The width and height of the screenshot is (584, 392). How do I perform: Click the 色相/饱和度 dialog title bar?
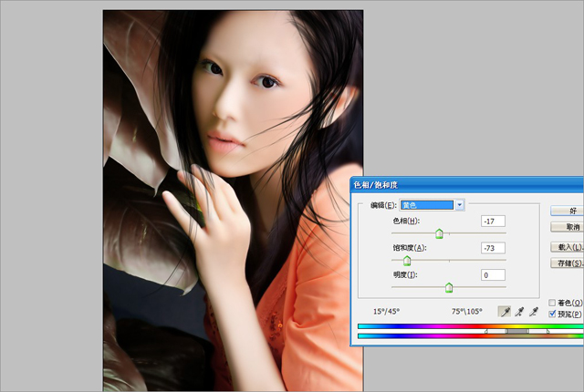(x=467, y=185)
